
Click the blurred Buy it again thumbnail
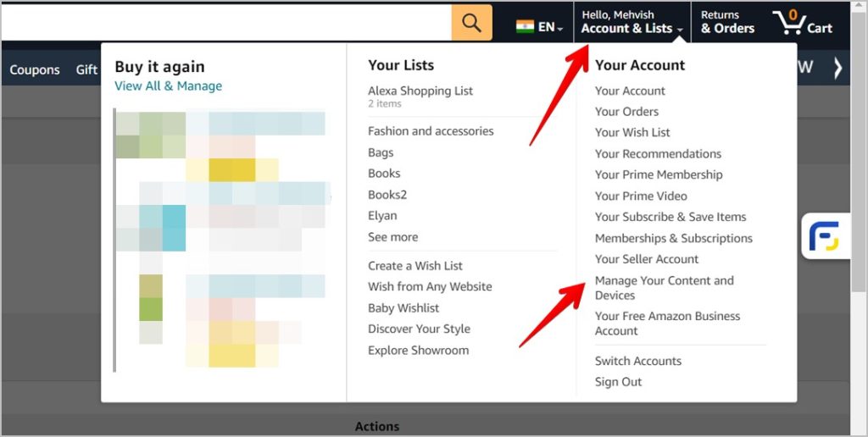[220, 239]
